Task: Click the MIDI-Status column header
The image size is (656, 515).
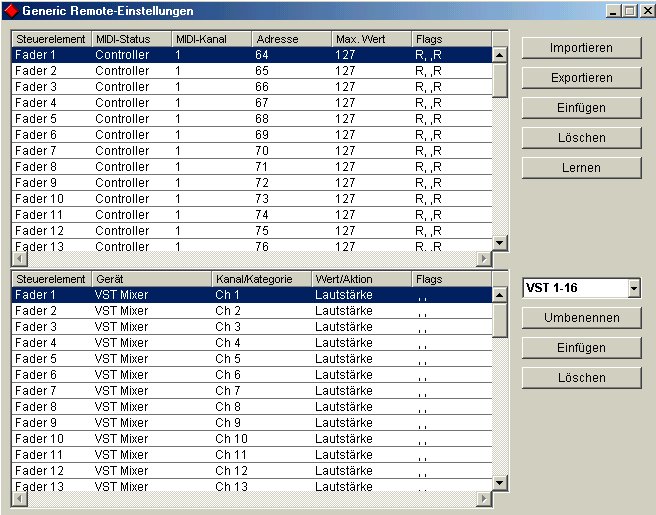Action: [x=130, y=39]
